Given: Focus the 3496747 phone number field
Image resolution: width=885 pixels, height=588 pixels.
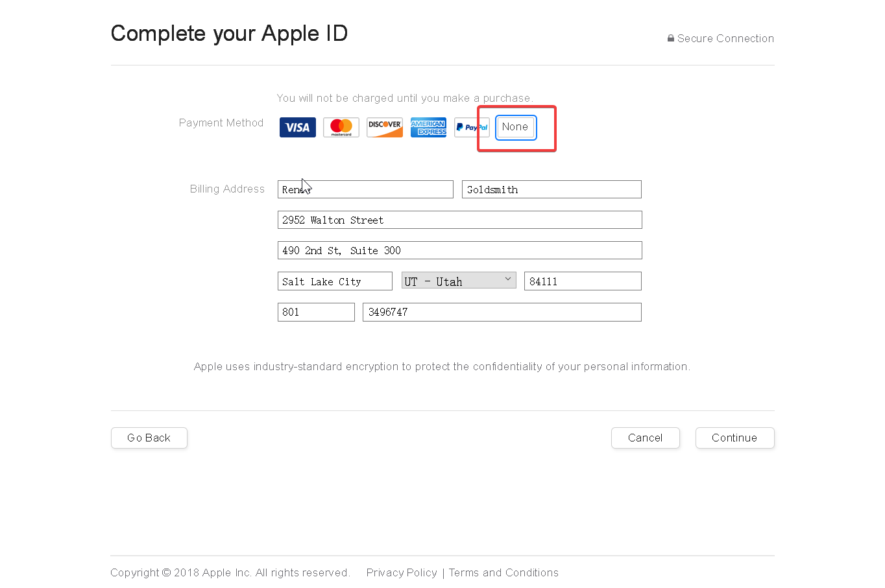Looking at the screenshot, I should 502,312.
